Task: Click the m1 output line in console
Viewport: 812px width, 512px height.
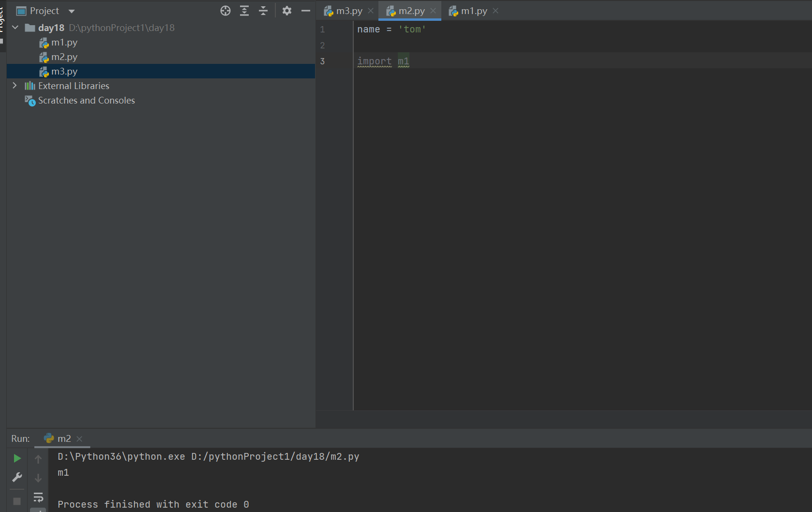Action: click(63, 472)
